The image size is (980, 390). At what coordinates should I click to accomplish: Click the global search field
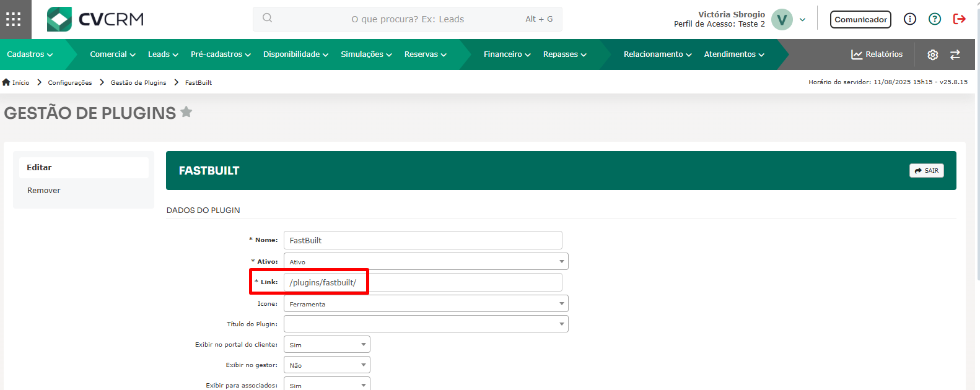click(408, 19)
